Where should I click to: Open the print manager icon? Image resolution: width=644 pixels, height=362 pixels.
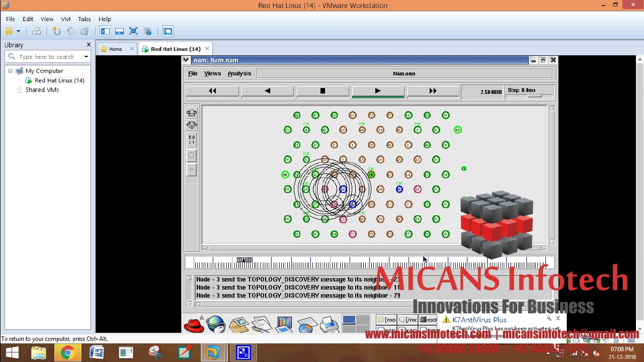pos(329,325)
